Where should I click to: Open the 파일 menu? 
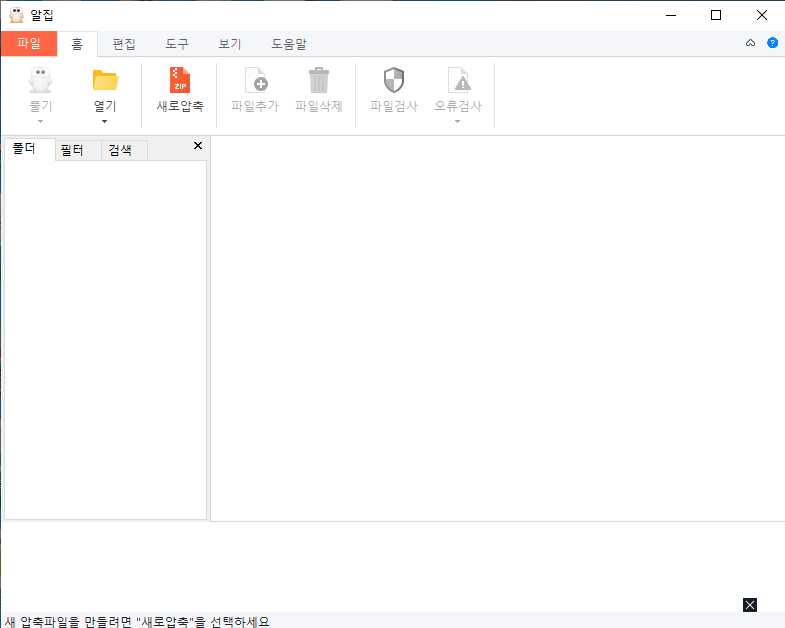[29, 44]
